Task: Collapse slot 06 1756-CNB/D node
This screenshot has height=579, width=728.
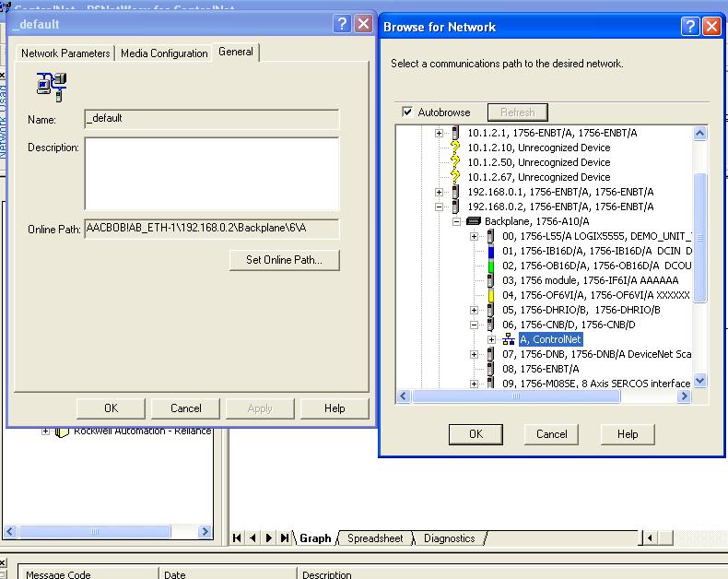Action: (x=474, y=325)
